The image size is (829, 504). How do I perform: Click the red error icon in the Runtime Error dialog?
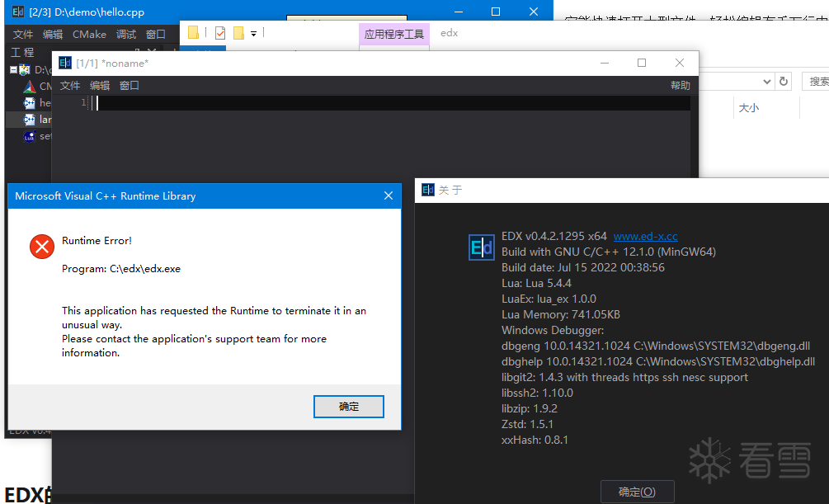pyautogui.click(x=42, y=247)
